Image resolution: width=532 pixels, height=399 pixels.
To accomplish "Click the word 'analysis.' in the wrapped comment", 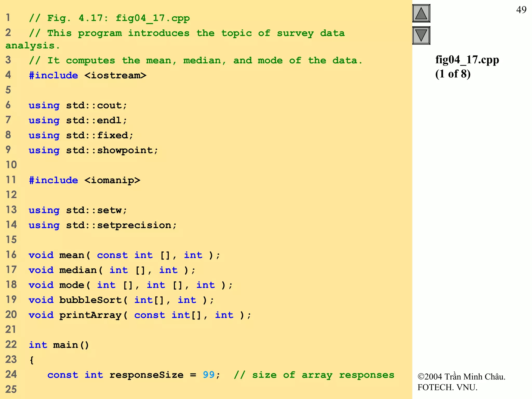I will click(x=33, y=46).
